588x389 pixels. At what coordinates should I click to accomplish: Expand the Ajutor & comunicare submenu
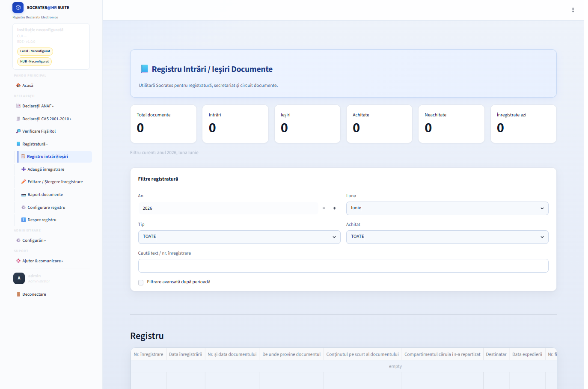(x=62, y=261)
